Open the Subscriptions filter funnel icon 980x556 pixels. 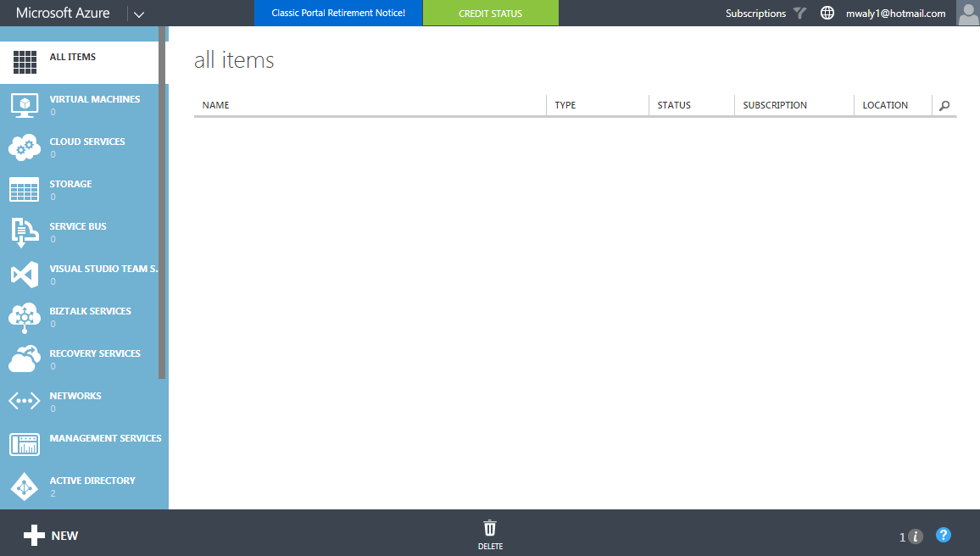click(800, 13)
